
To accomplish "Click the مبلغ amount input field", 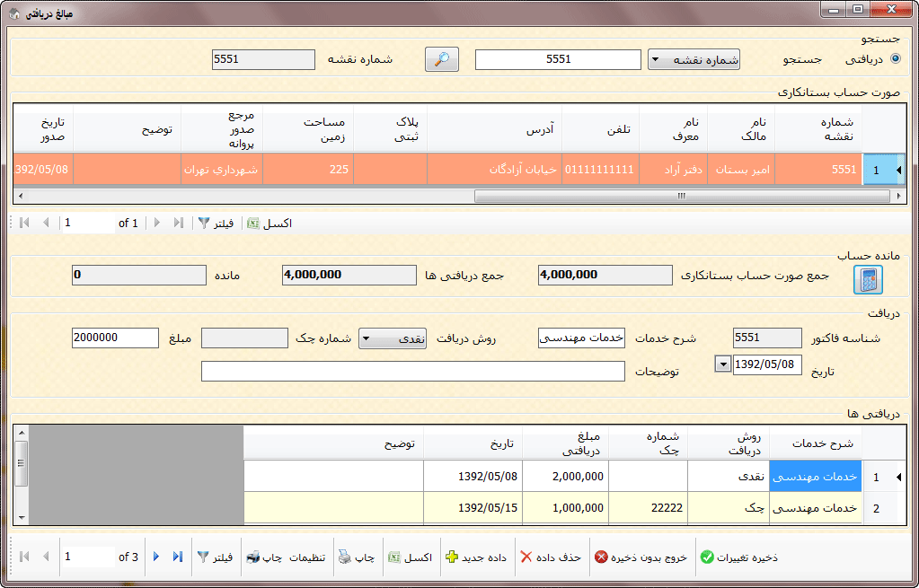I will (114, 338).
